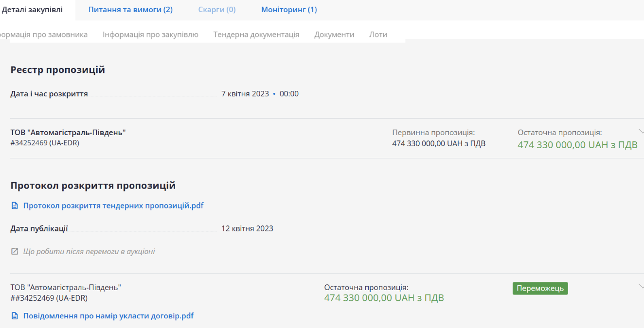Screen dimensions: 644x328
Task: Open the Скарги (0) tab
Action: click(217, 10)
